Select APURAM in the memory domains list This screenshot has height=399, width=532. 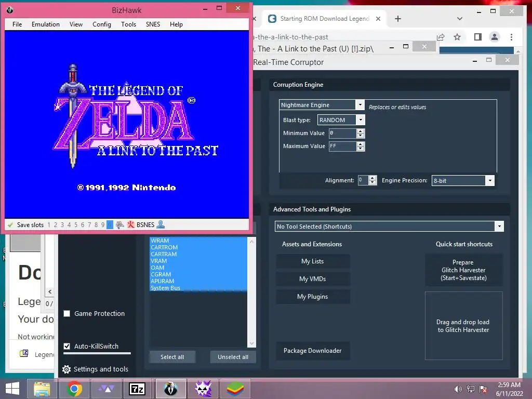[x=198, y=281]
